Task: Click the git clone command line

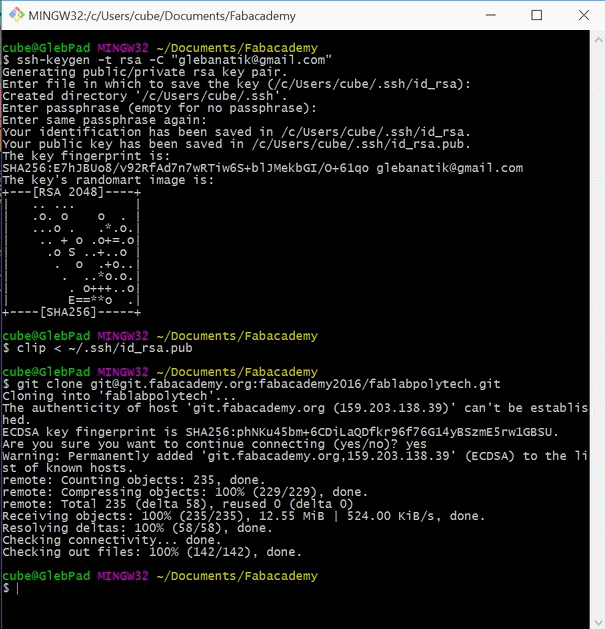Action: click(x=252, y=384)
